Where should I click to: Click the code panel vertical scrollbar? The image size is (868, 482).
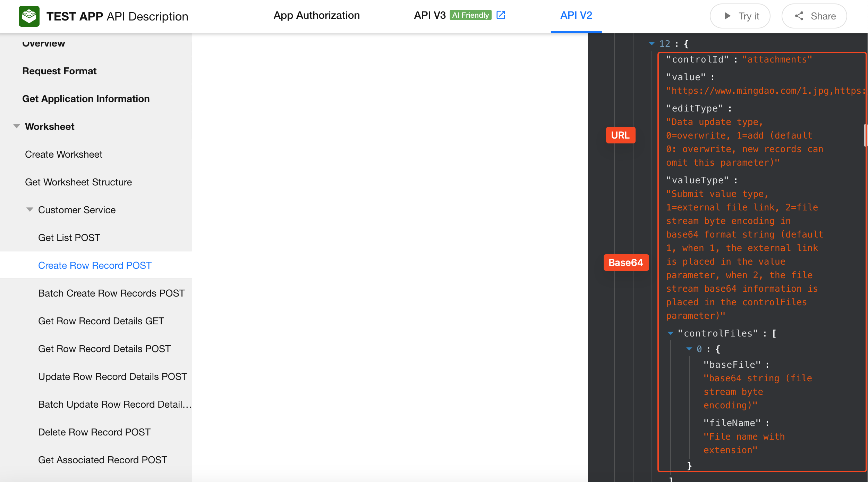865,135
